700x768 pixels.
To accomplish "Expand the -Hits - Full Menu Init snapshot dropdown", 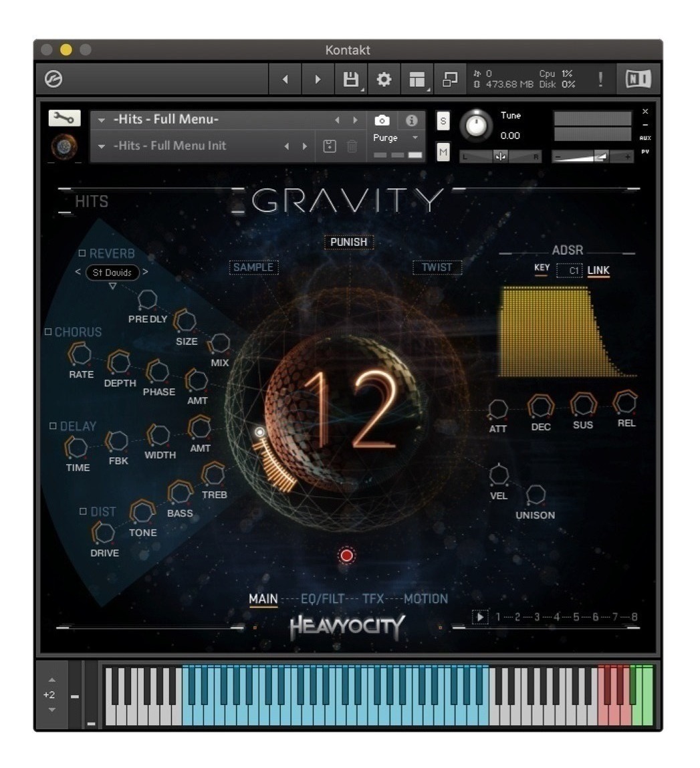I will click(102, 146).
